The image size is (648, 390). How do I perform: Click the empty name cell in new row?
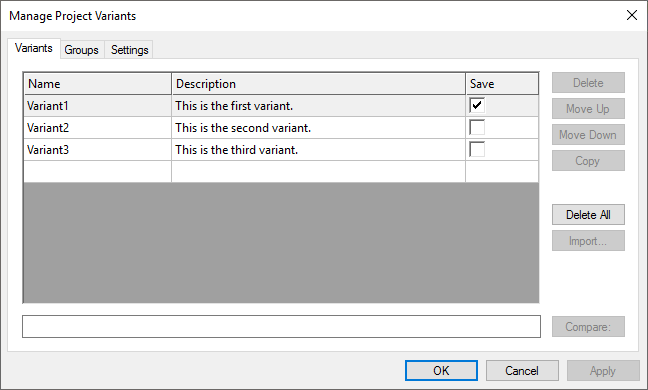[x=98, y=171]
